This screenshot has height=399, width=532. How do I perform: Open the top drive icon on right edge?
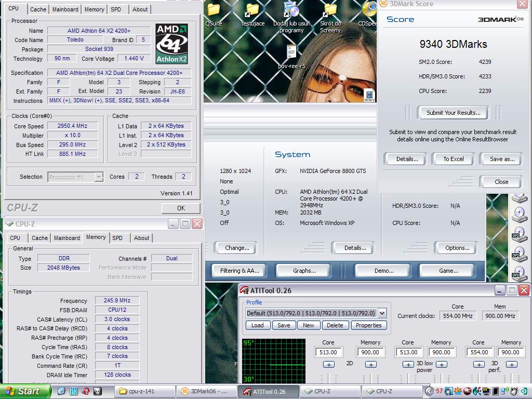[x=520, y=197]
